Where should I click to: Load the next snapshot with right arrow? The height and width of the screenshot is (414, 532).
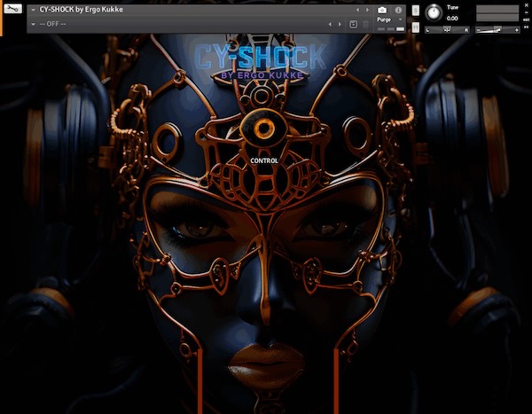[340, 24]
